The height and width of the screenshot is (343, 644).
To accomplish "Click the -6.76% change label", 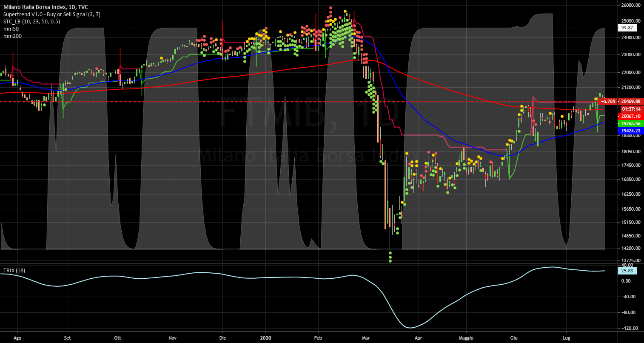I will pyautogui.click(x=607, y=101).
